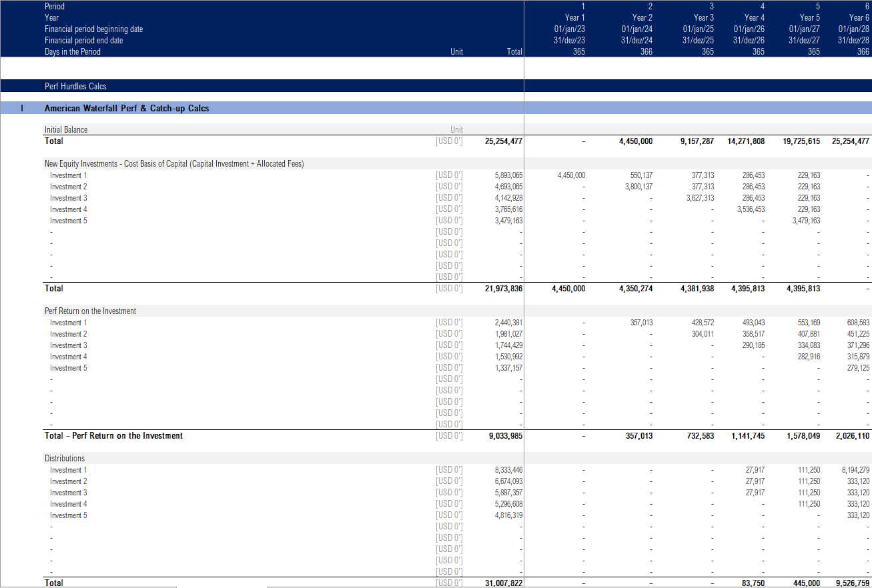Select Year 4 Perf Return total 1,141,745

pyautogui.click(x=748, y=435)
